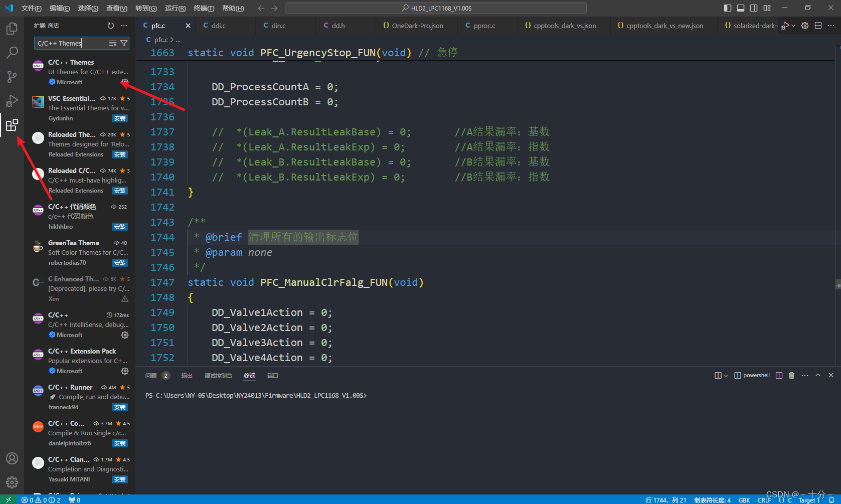Open terminal panel more-actions menu
Screen dimensions: 841x504
pos(805,375)
